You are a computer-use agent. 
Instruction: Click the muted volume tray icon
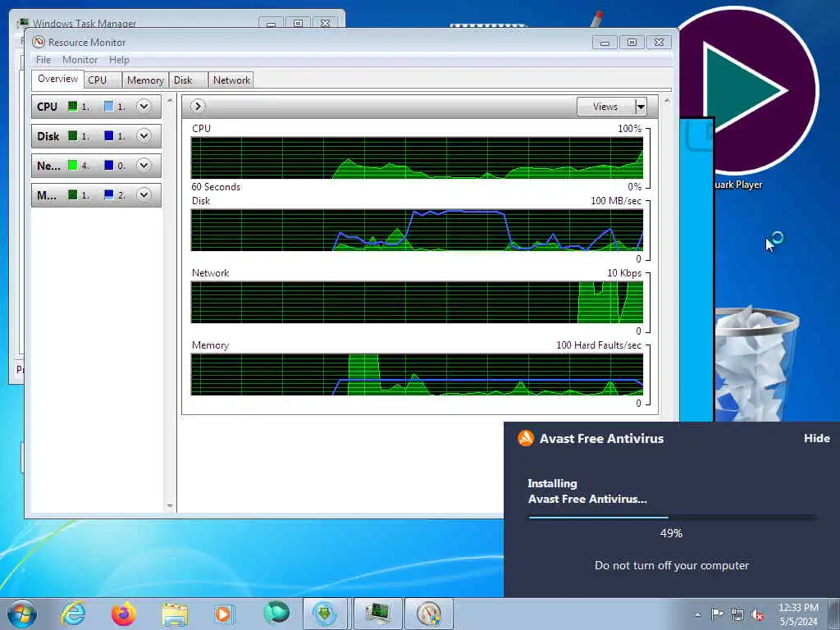click(757, 614)
